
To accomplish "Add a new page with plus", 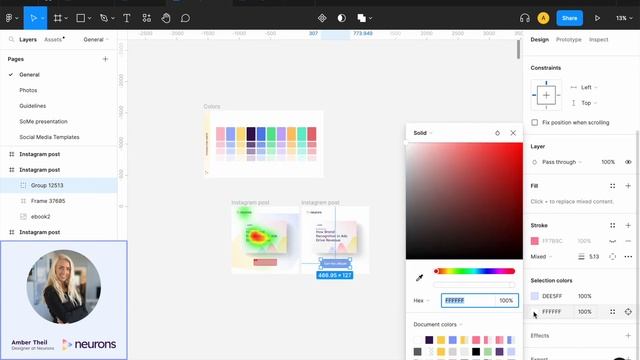I will [x=105, y=59].
